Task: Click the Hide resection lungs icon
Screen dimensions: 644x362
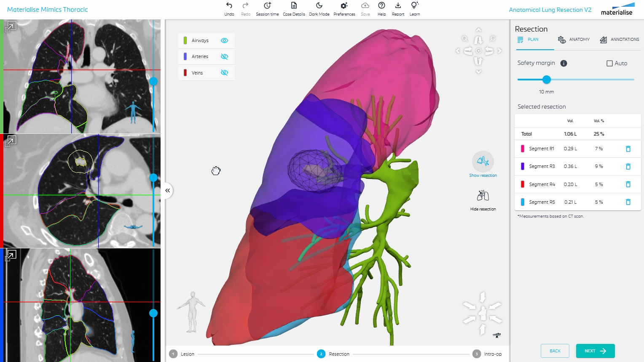Action: (483, 196)
